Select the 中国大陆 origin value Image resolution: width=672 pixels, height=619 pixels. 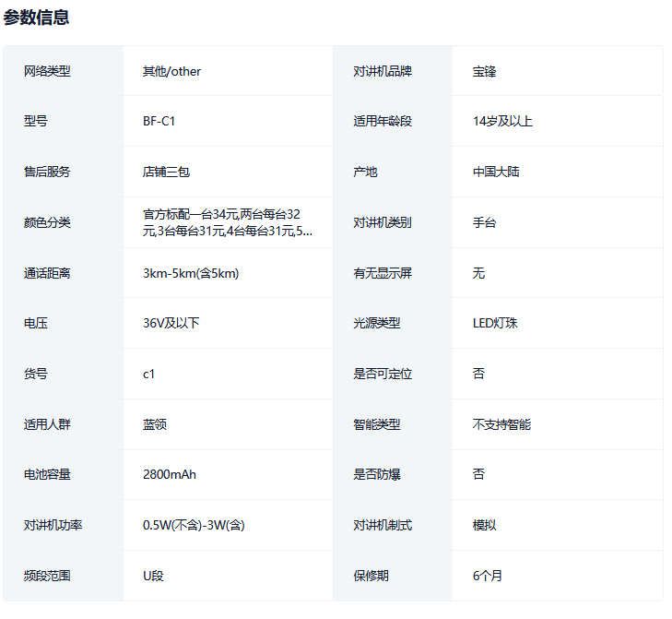(x=496, y=172)
